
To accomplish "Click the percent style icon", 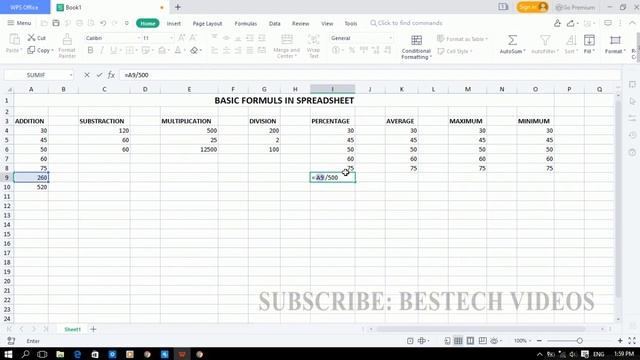I will coord(351,50).
